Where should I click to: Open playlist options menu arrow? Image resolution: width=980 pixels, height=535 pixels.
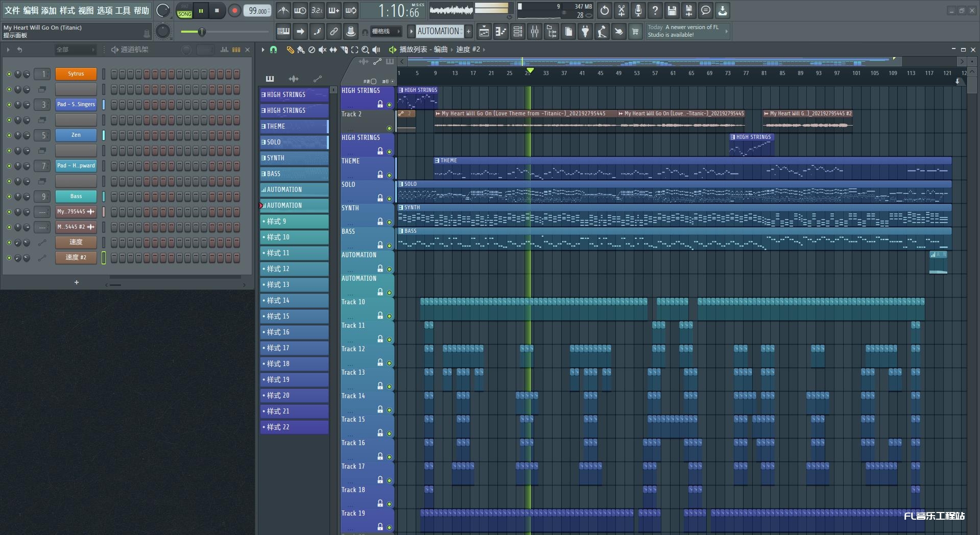pyautogui.click(x=263, y=50)
